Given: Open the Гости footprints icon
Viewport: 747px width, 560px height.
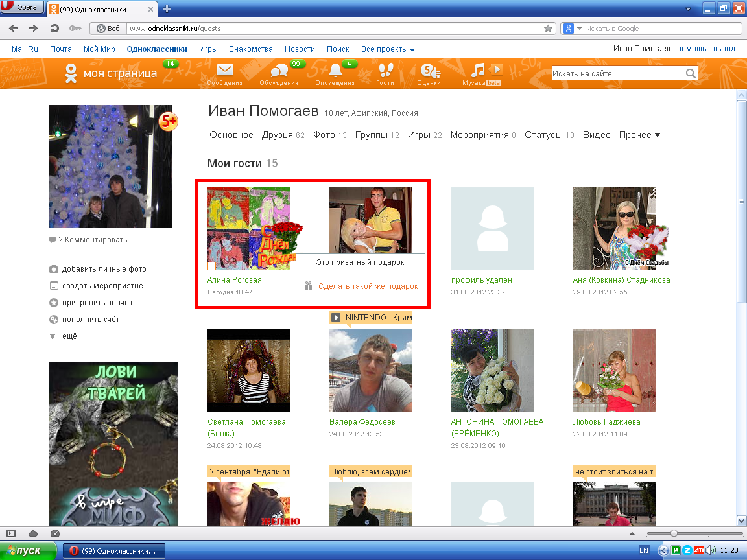Looking at the screenshot, I should pos(385,71).
